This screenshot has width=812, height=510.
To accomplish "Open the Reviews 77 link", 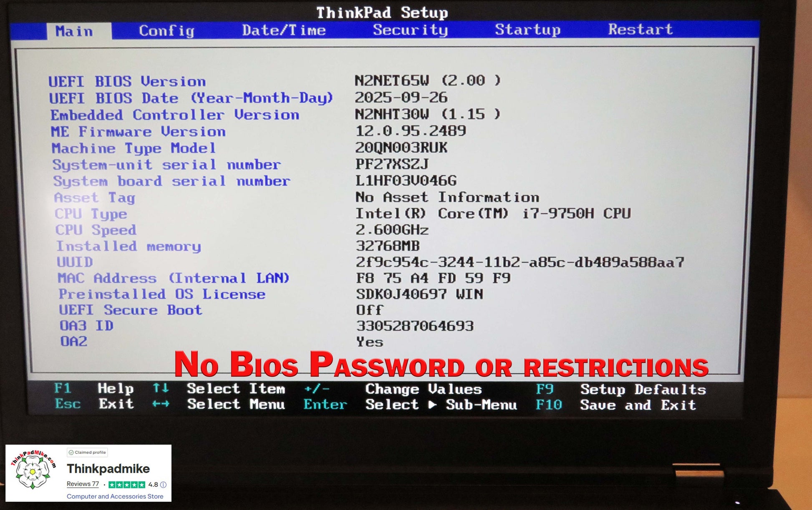I will (x=83, y=484).
